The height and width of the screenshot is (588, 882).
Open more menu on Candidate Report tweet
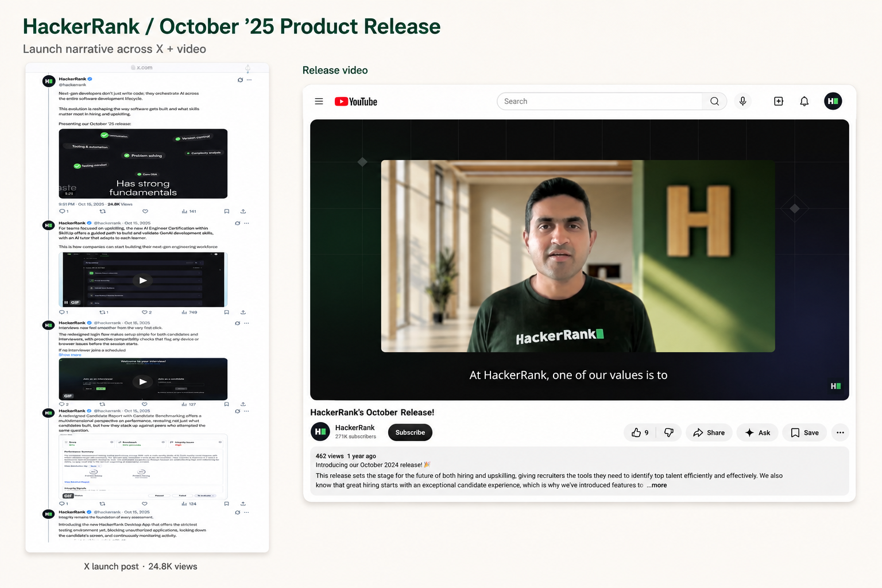(246, 411)
